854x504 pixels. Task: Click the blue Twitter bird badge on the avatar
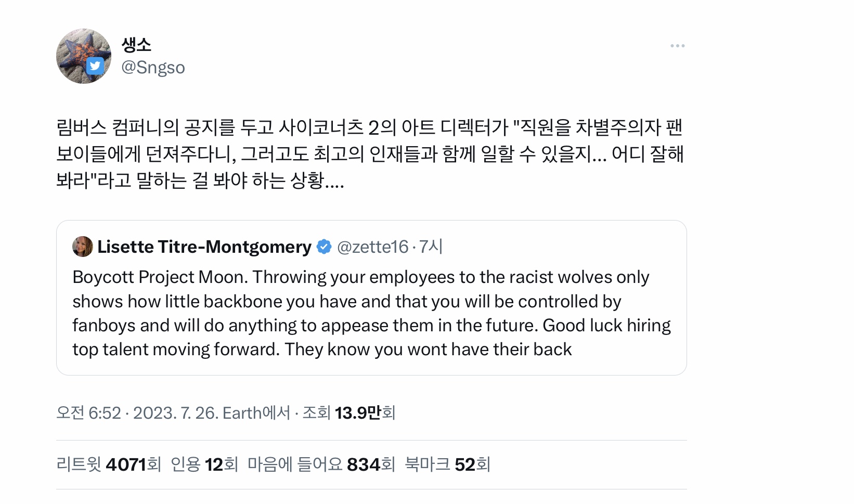(x=95, y=66)
